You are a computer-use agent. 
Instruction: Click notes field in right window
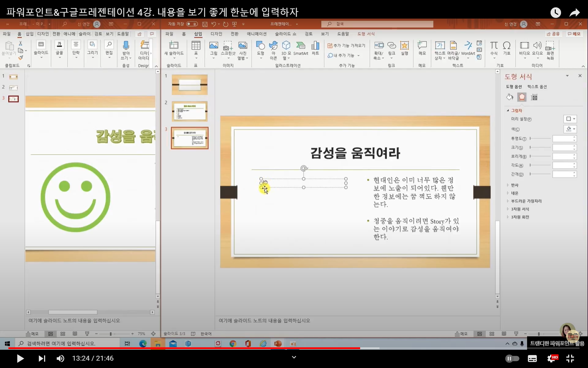[357, 320]
